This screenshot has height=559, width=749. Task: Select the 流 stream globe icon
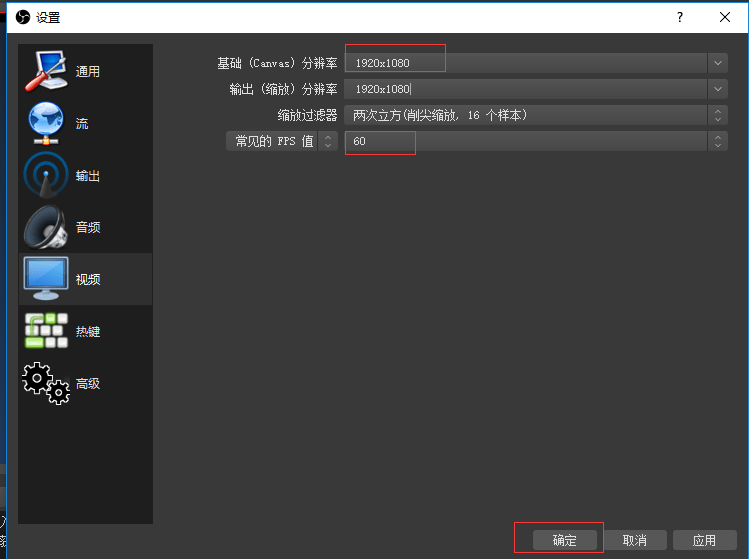[x=46, y=123]
